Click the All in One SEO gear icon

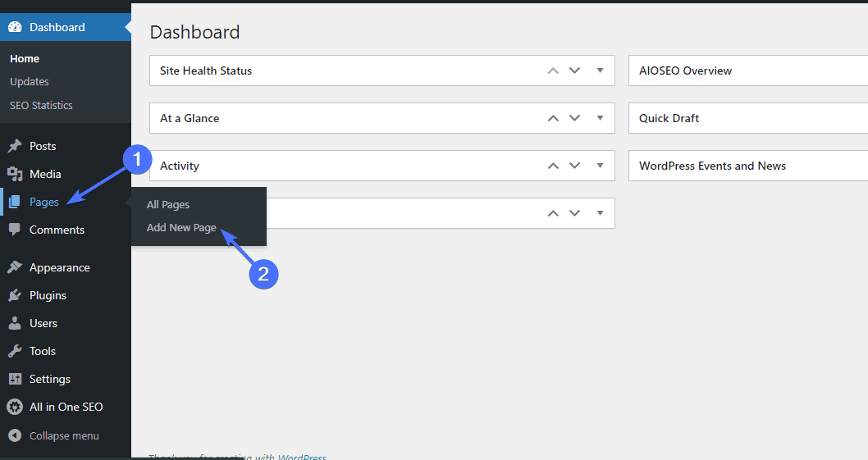15,407
